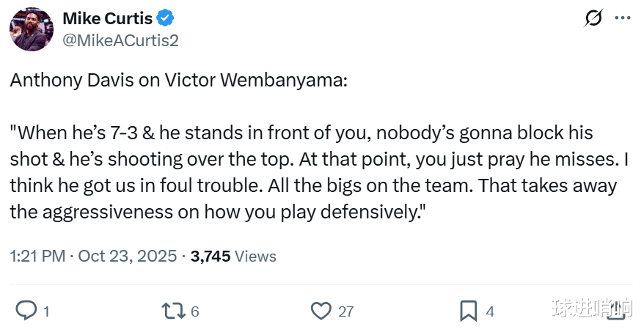Click the repost count of 6
Image resolution: width=644 pixels, height=332 pixels.
(x=195, y=311)
